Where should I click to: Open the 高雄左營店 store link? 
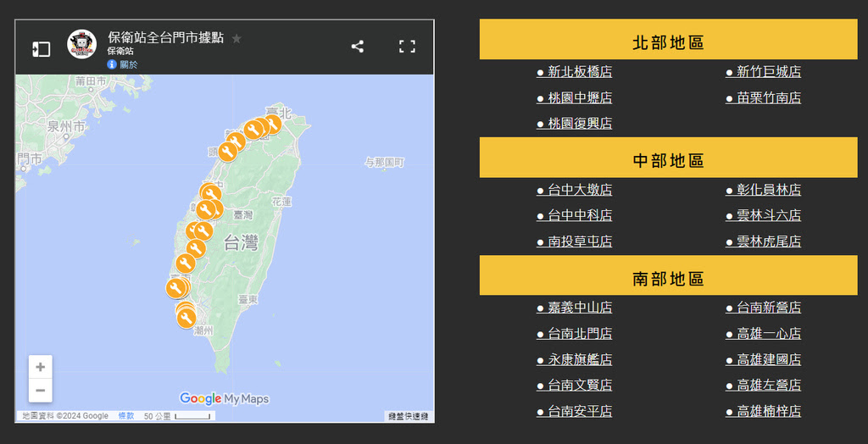pyautogui.click(x=764, y=385)
